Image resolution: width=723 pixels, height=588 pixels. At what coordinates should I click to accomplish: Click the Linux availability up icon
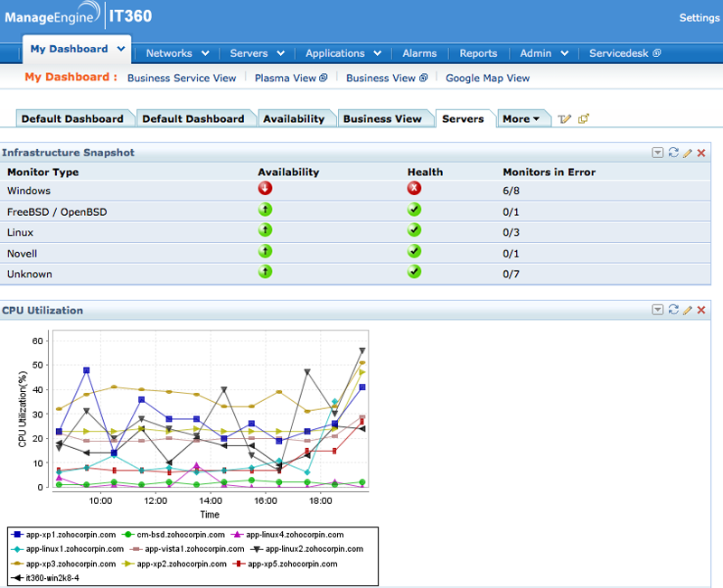tap(265, 230)
